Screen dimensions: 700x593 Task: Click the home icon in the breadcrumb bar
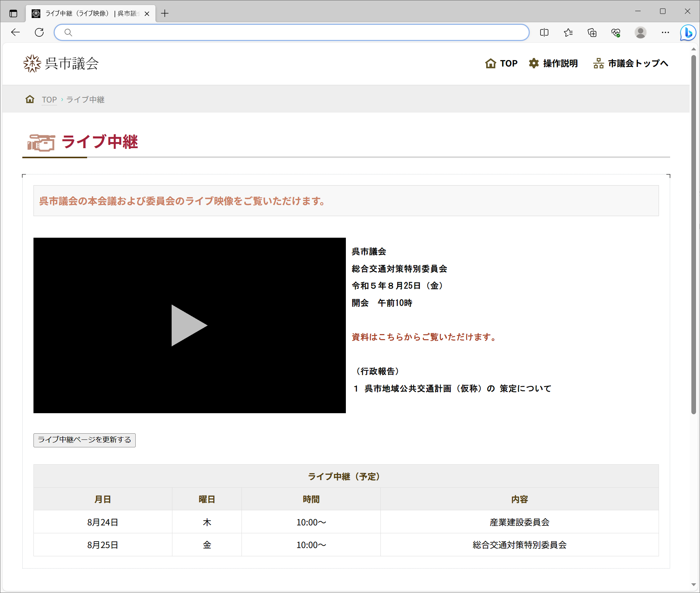pyautogui.click(x=30, y=99)
